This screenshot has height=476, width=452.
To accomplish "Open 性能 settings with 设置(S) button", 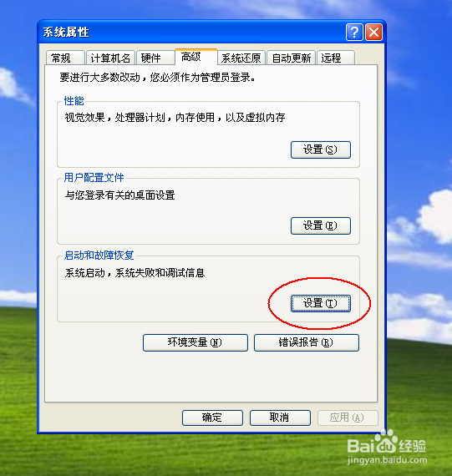I will tap(321, 149).
